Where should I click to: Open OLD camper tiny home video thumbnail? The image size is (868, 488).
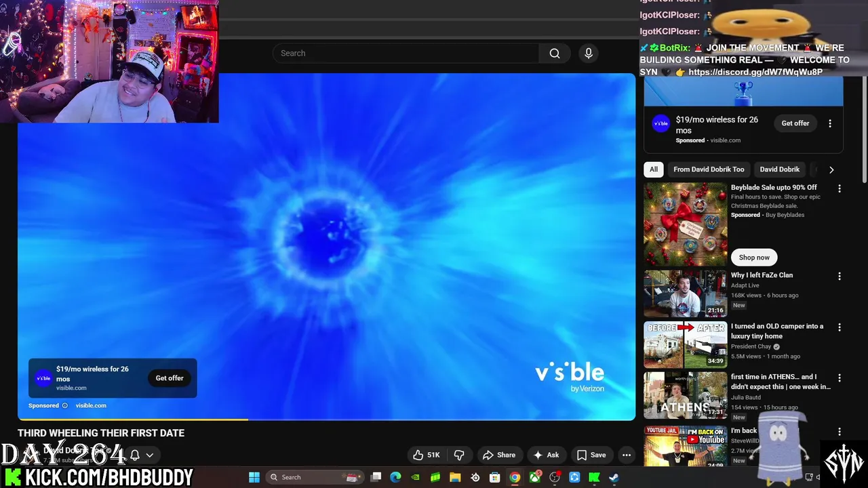coord(685,344)
